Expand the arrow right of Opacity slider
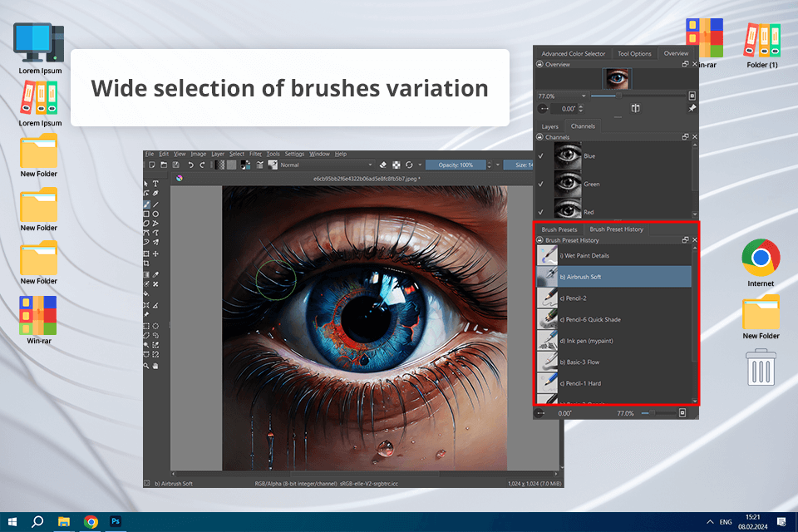Image resolution: width=798 pixels, height=532 pixels. [x=498, y=165]
